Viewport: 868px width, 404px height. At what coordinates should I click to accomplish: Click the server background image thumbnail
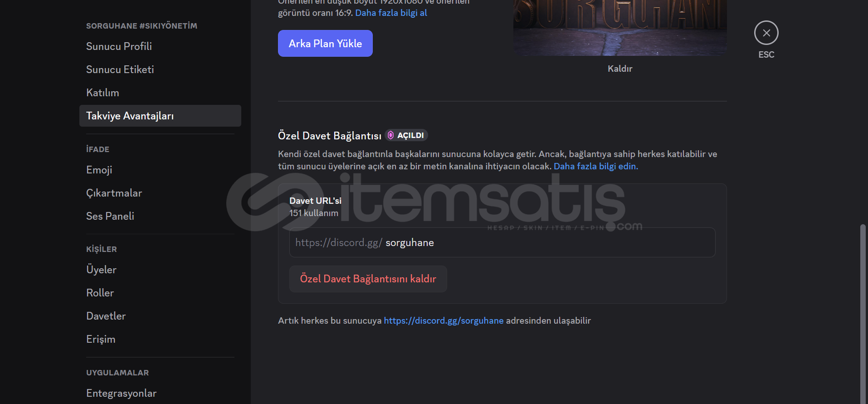(620, 28)
